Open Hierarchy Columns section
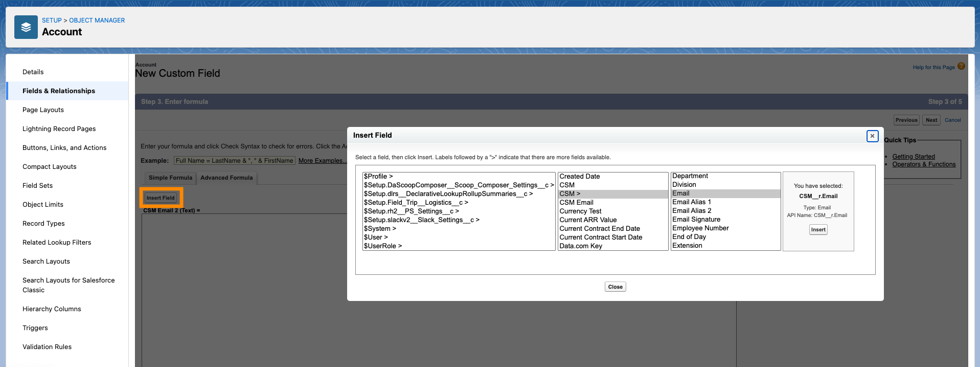Image resolution: width=980 pixels, height=367 pixels. pos(52,309)
